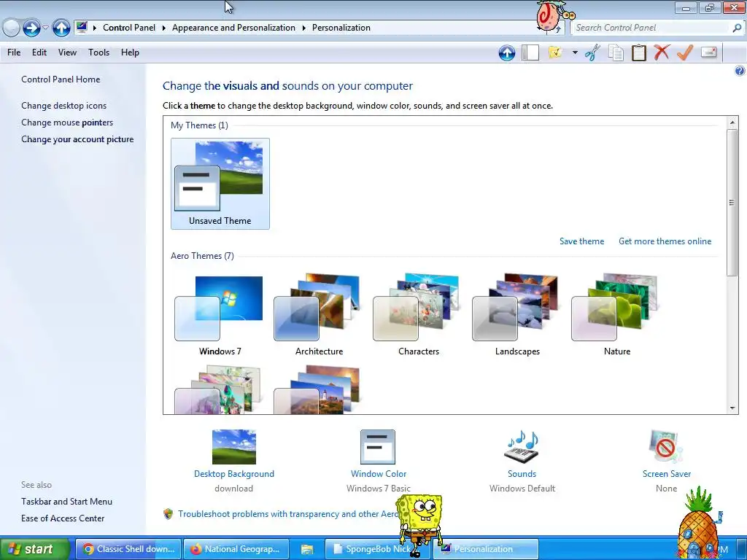Open Ease of Access Center link
Viewport: 747px width, 560px height.
point(63,518)
